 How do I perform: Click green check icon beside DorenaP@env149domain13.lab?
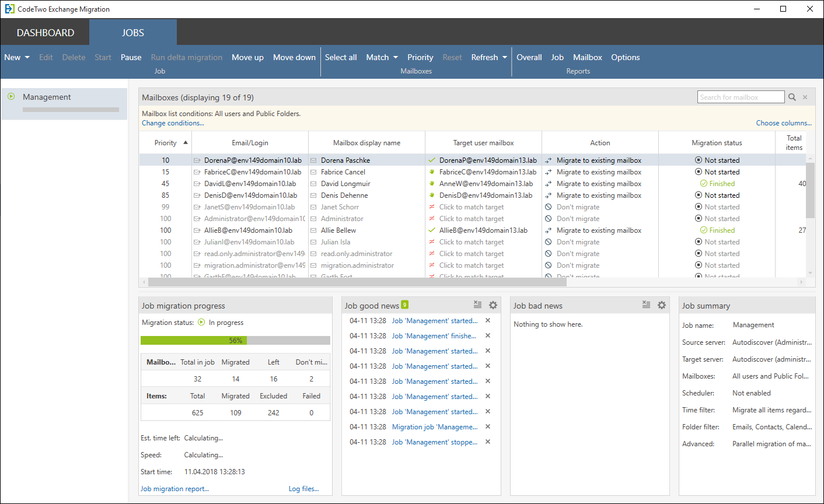tap(432, 160)
